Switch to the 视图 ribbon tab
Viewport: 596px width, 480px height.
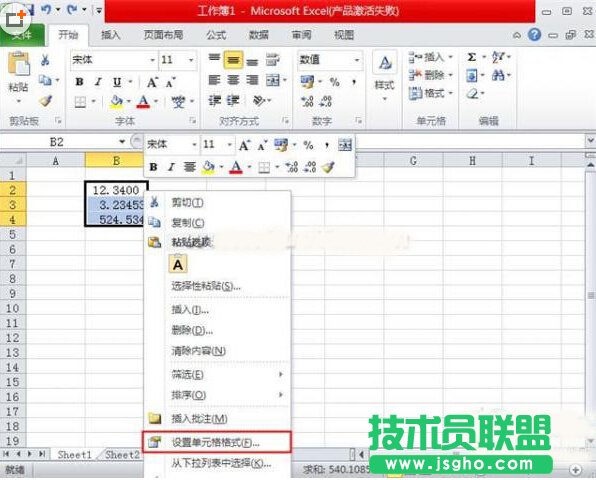(x=344, y=35)
